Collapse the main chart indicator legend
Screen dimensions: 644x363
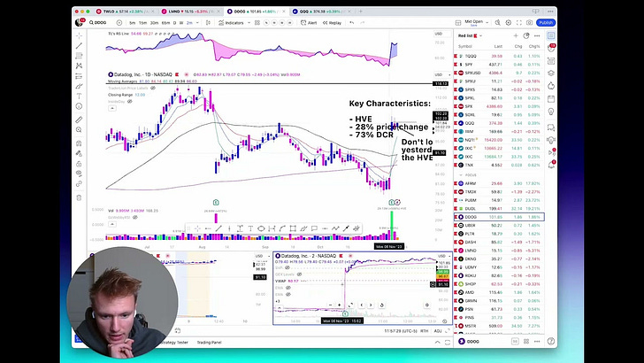tap(112, 108)
